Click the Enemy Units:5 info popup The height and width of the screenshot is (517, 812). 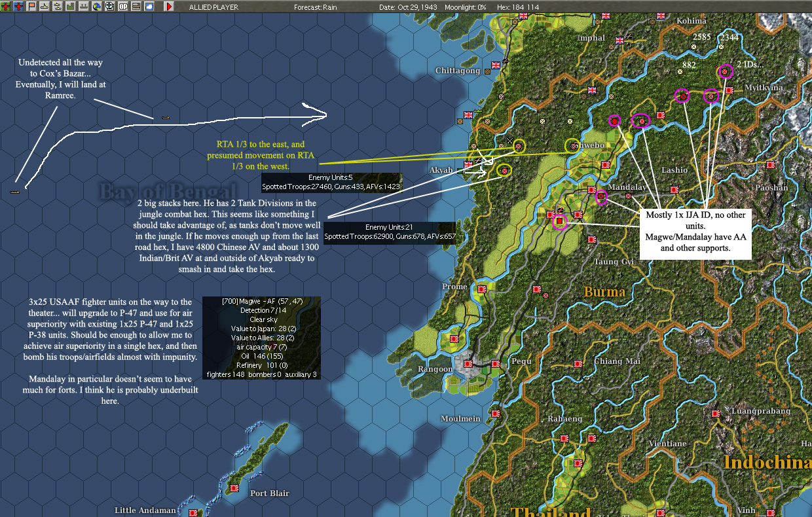(x=331, y=182)
